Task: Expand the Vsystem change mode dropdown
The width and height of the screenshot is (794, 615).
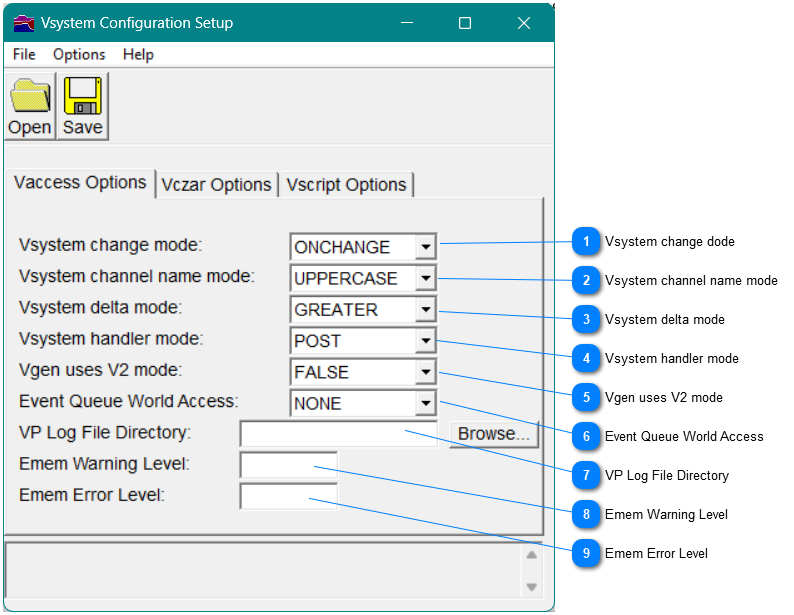Action: point(425,247)
